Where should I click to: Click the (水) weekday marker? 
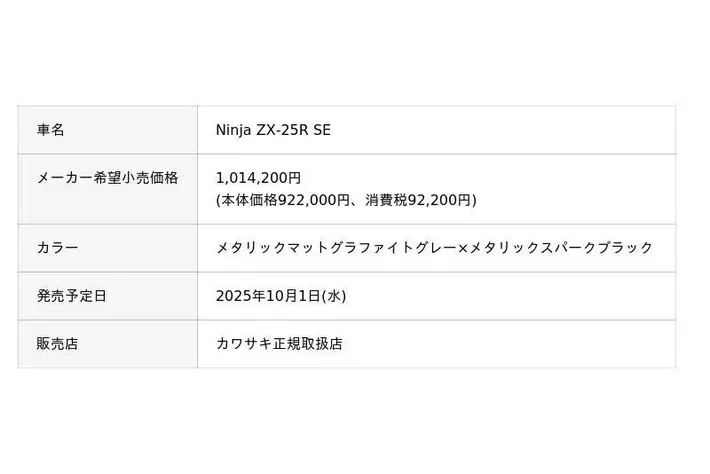334,296
